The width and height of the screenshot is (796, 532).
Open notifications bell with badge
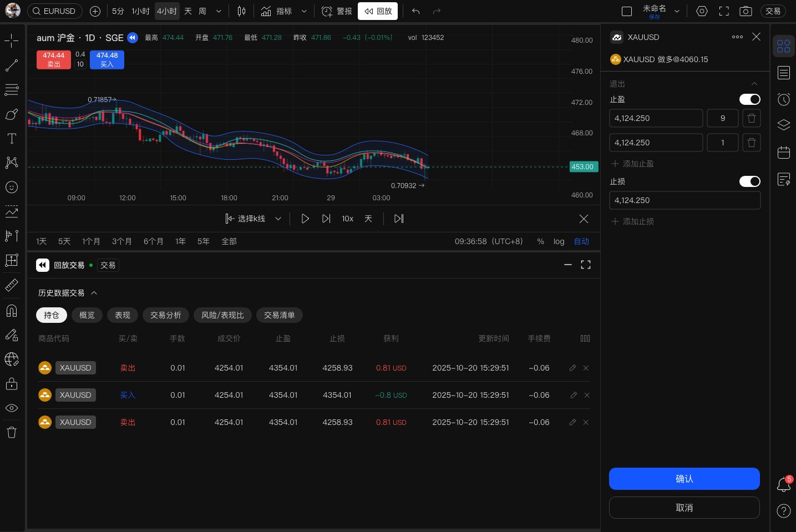(x=784, y=484)
